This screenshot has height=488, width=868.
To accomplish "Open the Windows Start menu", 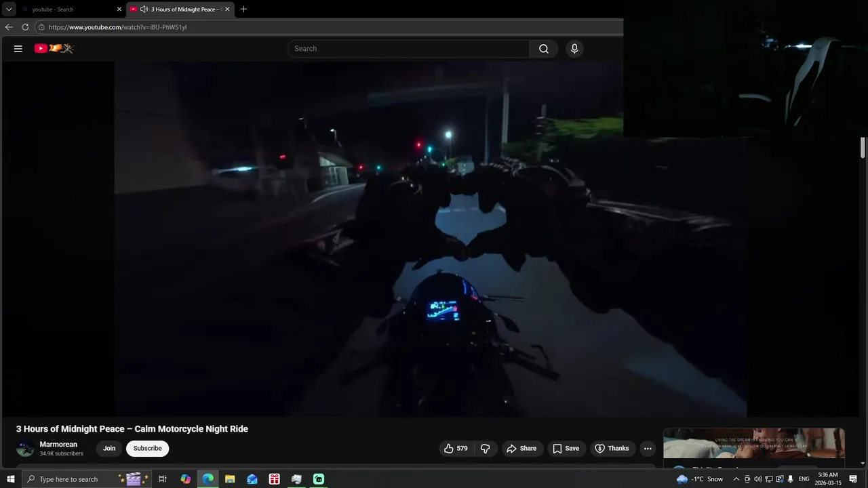I will pos(10,479).
